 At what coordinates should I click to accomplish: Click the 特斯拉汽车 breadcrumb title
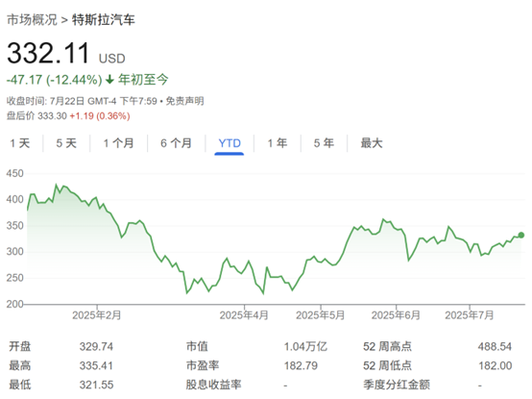pyautogui.click(x=103, y=19)
